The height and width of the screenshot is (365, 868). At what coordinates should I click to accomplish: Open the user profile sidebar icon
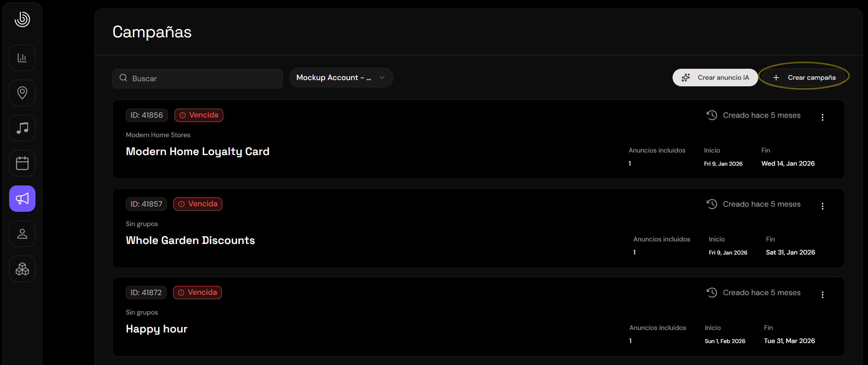pyautogui.click(x=22, y=234)
